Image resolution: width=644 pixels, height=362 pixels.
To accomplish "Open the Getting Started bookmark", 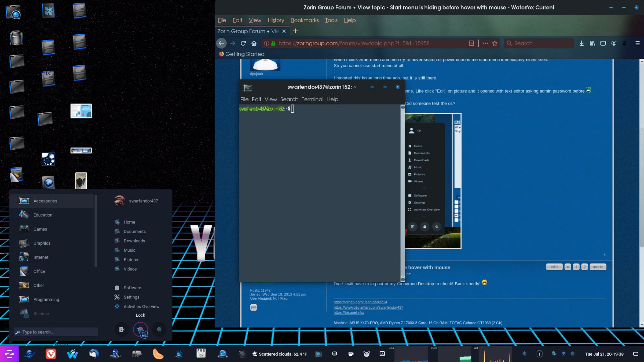I will pos(241,54).
